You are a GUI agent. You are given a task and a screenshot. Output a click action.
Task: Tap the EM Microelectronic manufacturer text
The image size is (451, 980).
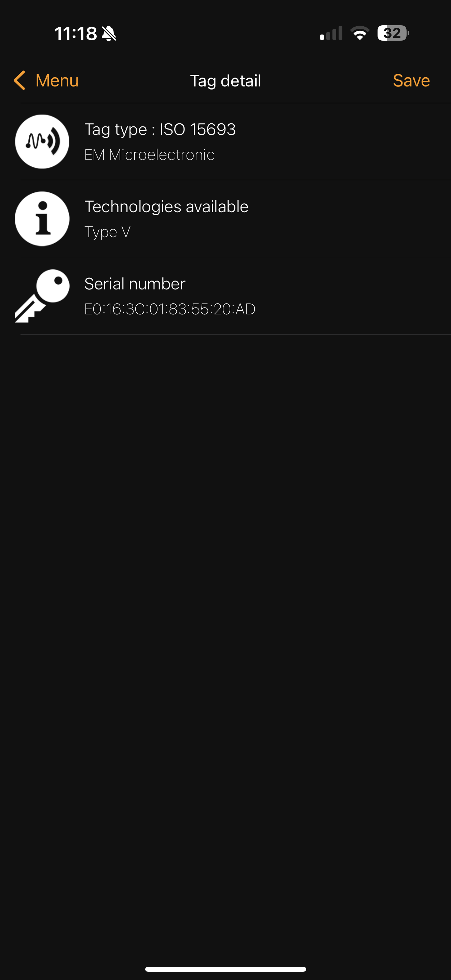pyautogui.click(x=149, y=154)
